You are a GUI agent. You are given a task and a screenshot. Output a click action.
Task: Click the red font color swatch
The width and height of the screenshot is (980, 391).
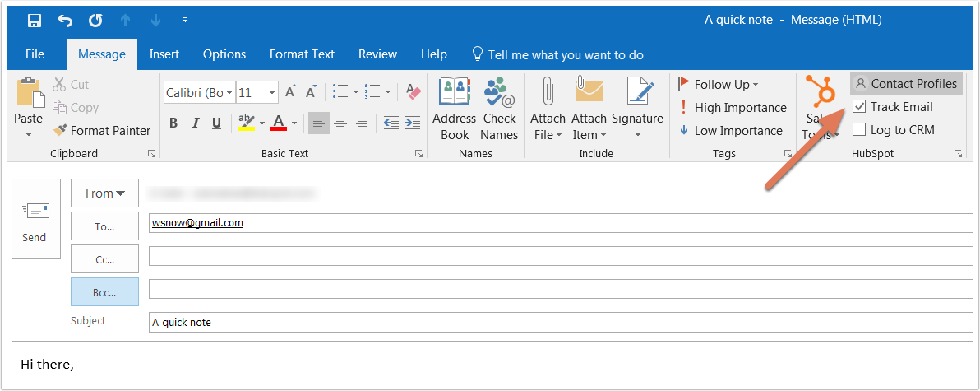point(278,123)
